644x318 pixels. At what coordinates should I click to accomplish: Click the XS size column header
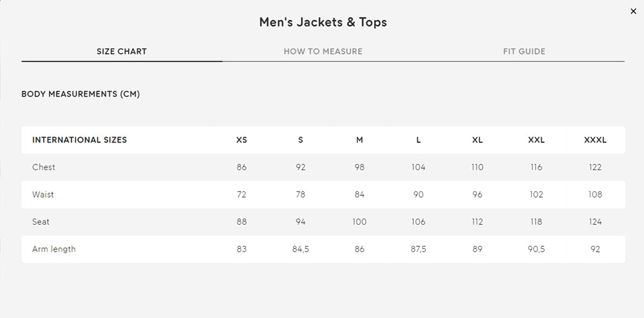pos(242,140)
